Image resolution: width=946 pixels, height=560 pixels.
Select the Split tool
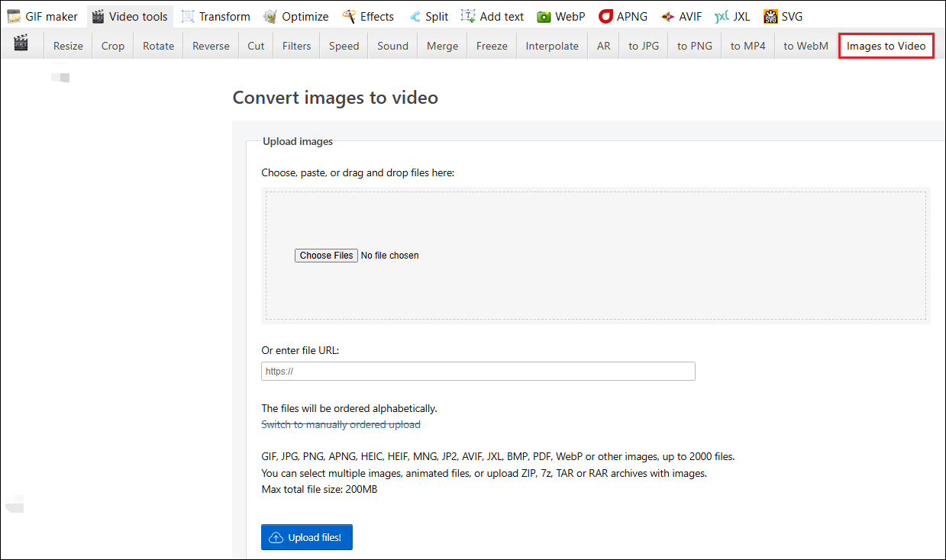point(429,15)
